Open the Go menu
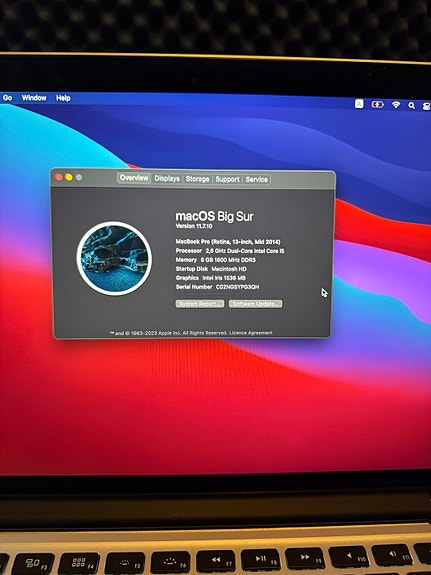The width and height of the screenshot is (431, 575). point(7,98)
